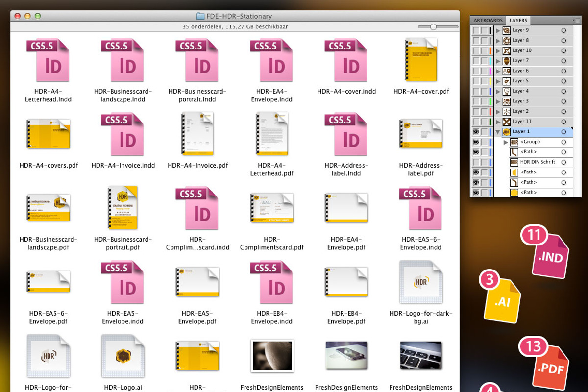Click the HDR-Logo-for-dark-bg.ai file icon

pyautogui.click(x=421, y=282)
